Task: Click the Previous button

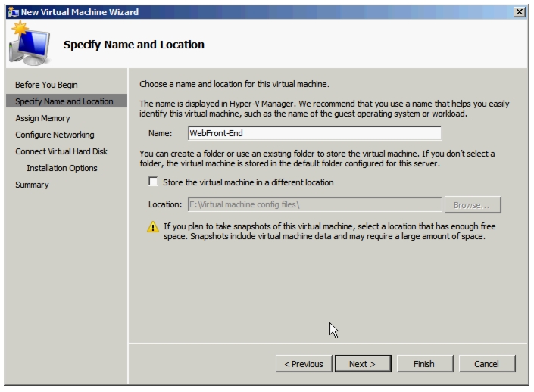Action: [x=304, y=364]
